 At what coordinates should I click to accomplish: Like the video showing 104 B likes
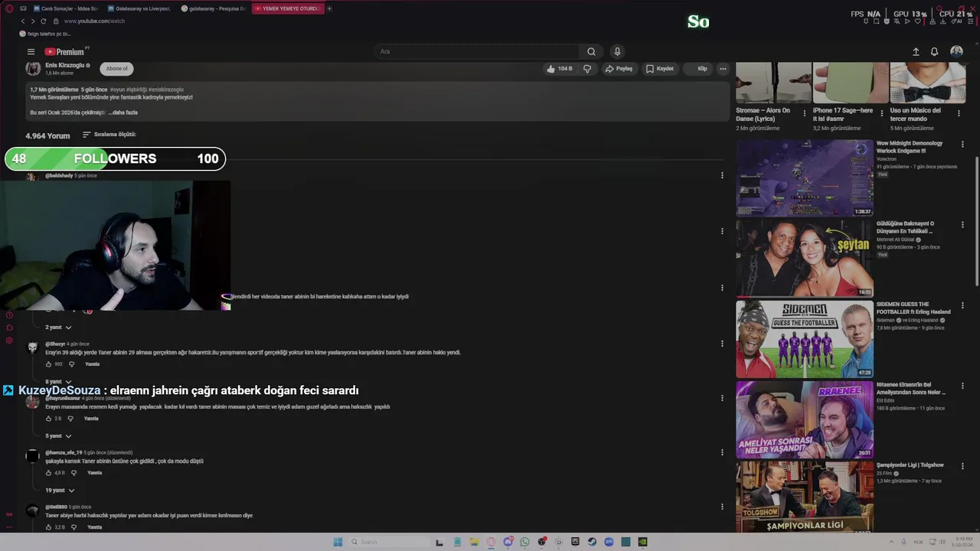(559, 69)
